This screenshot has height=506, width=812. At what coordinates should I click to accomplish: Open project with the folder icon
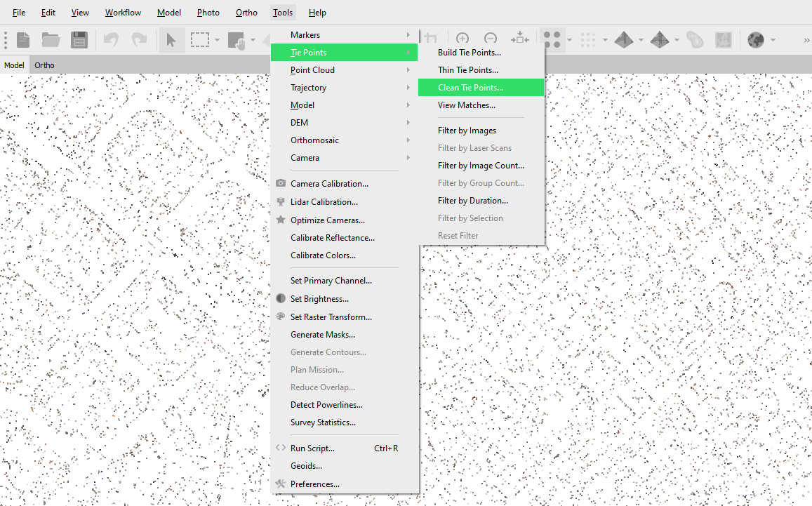(x=51, y=40)
